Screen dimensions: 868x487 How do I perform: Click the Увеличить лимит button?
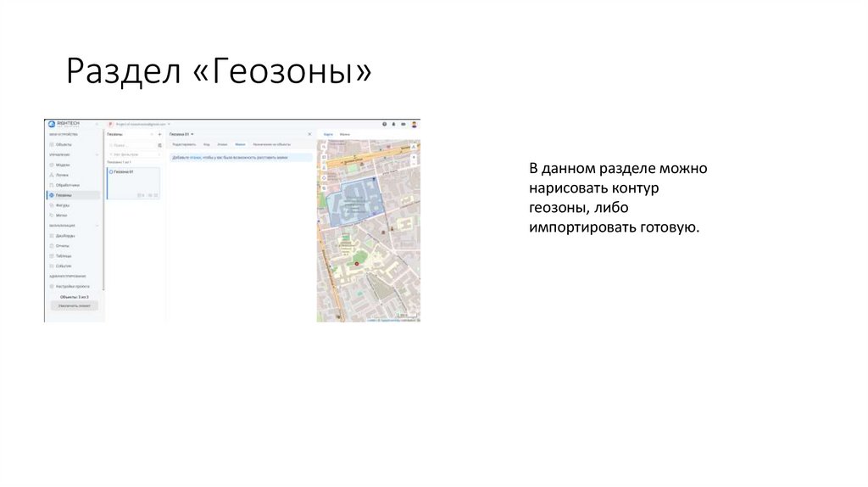pyautogui.click(x=75, y=305)
